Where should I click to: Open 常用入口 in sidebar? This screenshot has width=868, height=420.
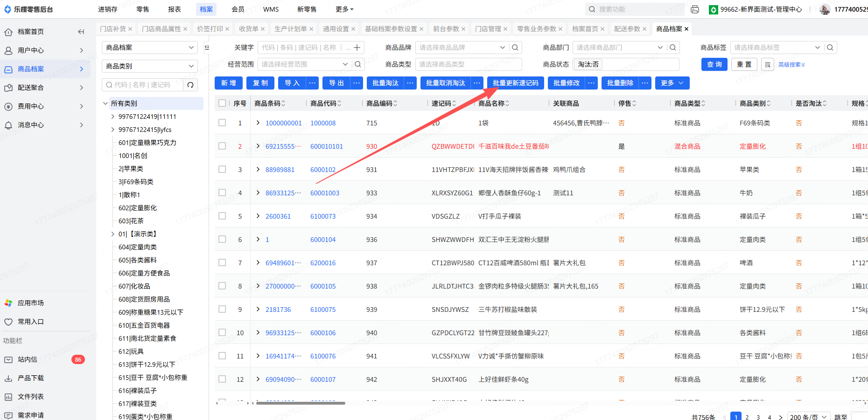31,322
